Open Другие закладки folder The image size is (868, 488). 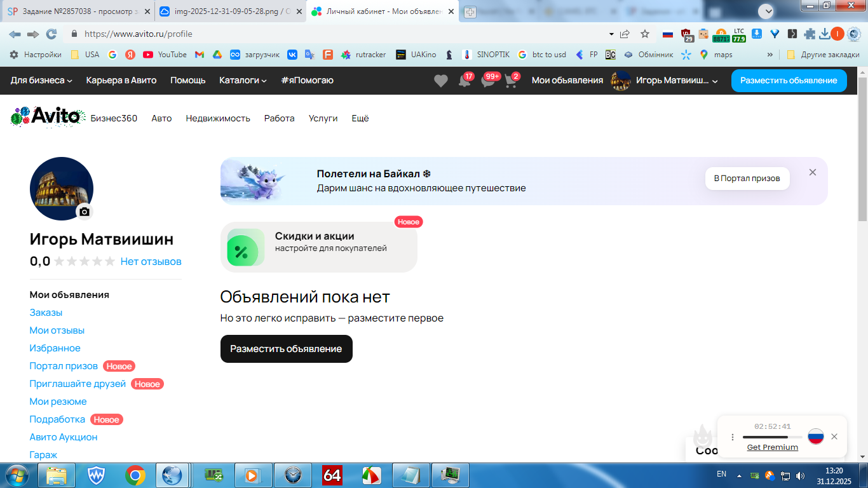[x=823, y=55]
